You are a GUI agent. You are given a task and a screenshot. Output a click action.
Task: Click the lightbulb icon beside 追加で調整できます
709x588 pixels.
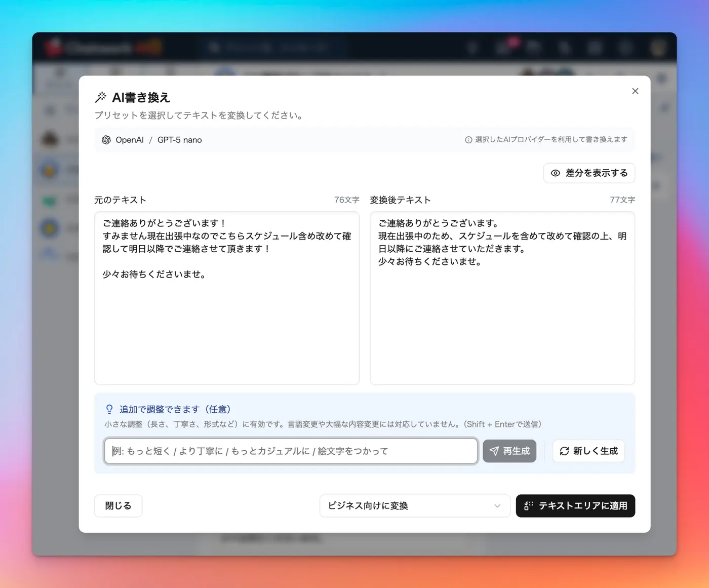pos(109,409)
